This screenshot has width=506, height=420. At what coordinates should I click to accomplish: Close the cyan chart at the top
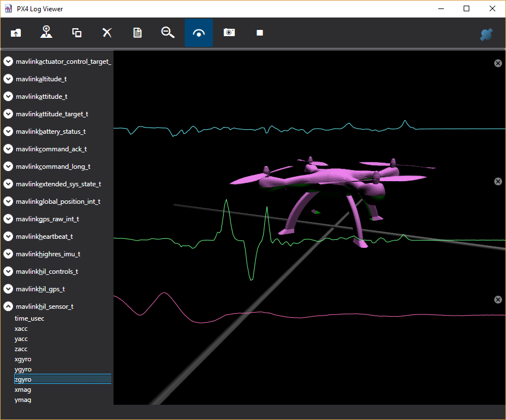coord(498,63)
